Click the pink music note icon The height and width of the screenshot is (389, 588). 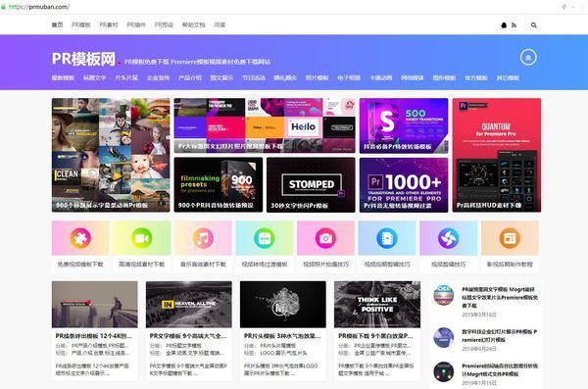(203, 238)
